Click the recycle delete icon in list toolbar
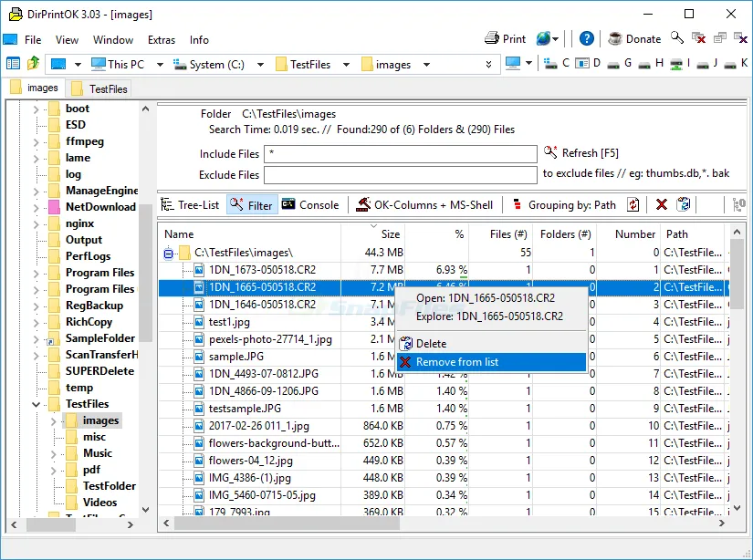Screen dimensions: 753x560 pos(684,205)
